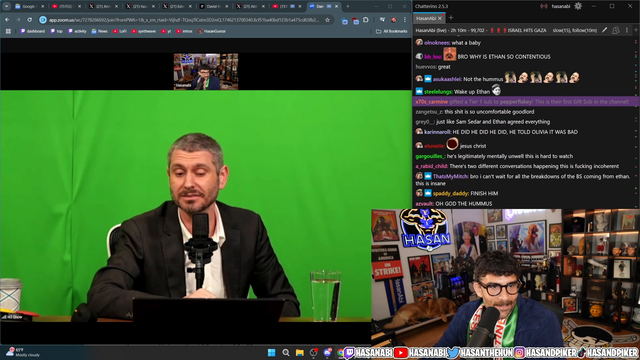Viewport: 640px width, 360px height.
Task: Open Chrome three-dot menu
Action: pyautogui.click(x=404, y=20)
